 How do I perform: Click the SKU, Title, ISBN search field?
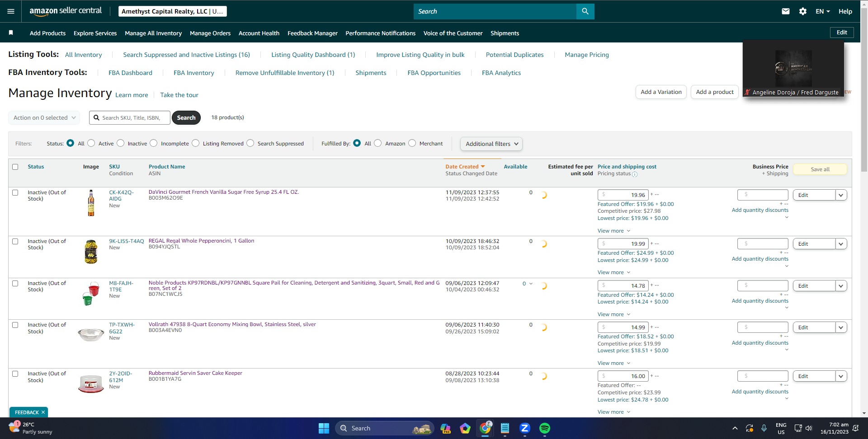[x=130, y=117]
